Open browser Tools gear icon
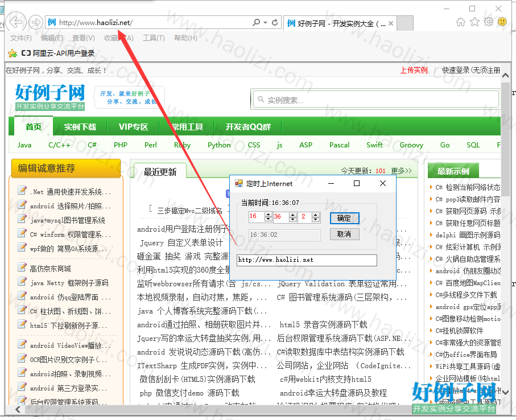 488,22
